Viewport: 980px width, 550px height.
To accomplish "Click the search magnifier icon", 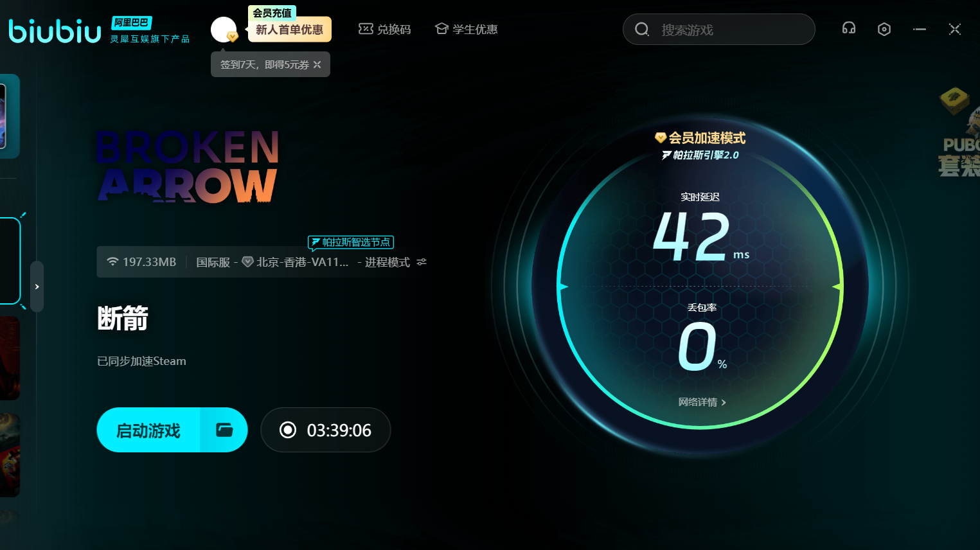I will tap(642, 30).
